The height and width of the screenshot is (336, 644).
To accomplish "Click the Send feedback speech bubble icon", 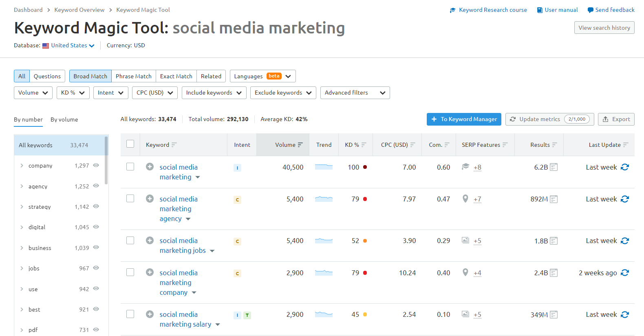I will point(590,10).
